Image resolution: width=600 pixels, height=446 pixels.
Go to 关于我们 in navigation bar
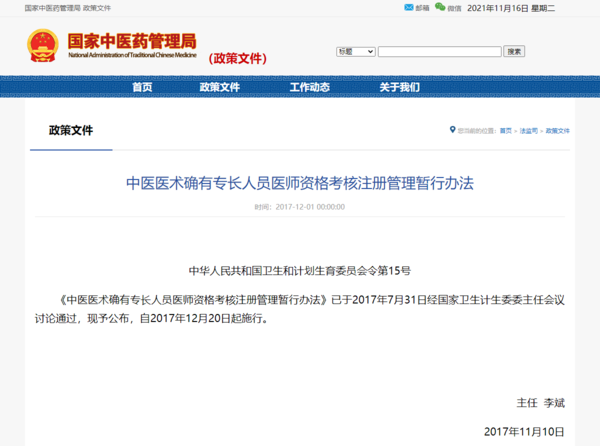click(x=399, y=87)
